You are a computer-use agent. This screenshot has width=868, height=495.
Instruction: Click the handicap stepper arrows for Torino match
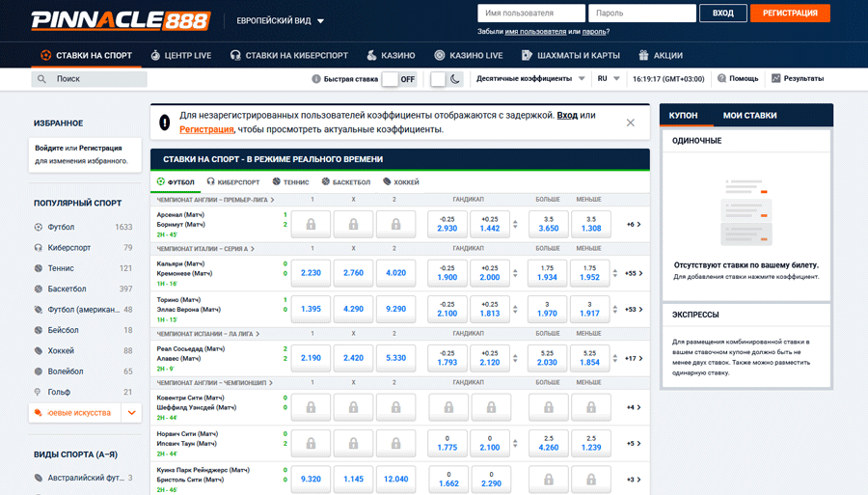point(515,310)
